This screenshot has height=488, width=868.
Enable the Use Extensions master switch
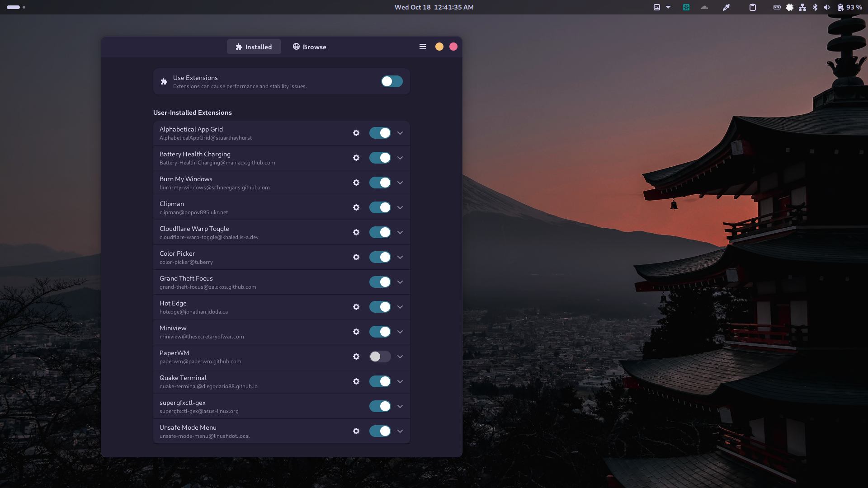pos(392,81)
